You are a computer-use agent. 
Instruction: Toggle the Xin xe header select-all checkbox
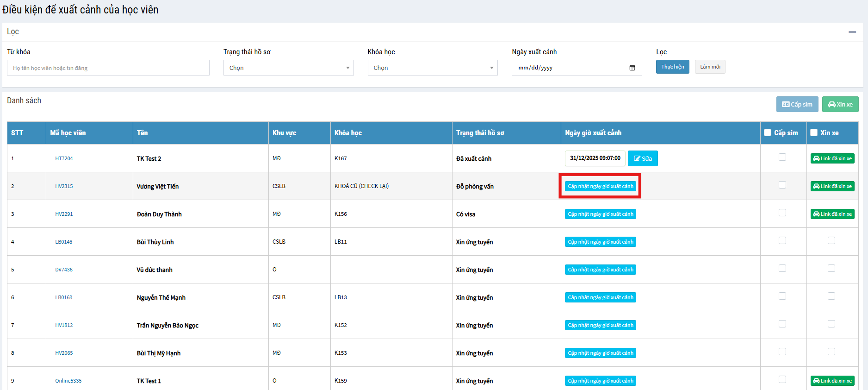[x=814, y=132]
